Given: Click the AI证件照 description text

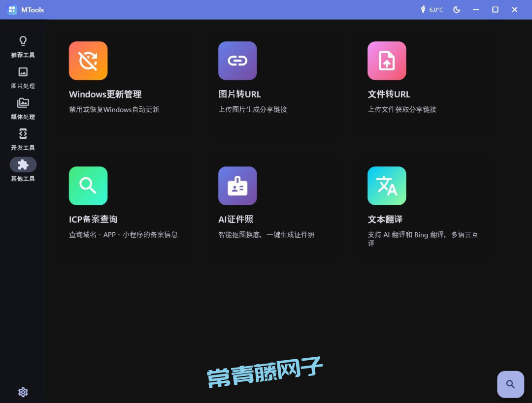Looking at the screenshot, I should point(266,235).
